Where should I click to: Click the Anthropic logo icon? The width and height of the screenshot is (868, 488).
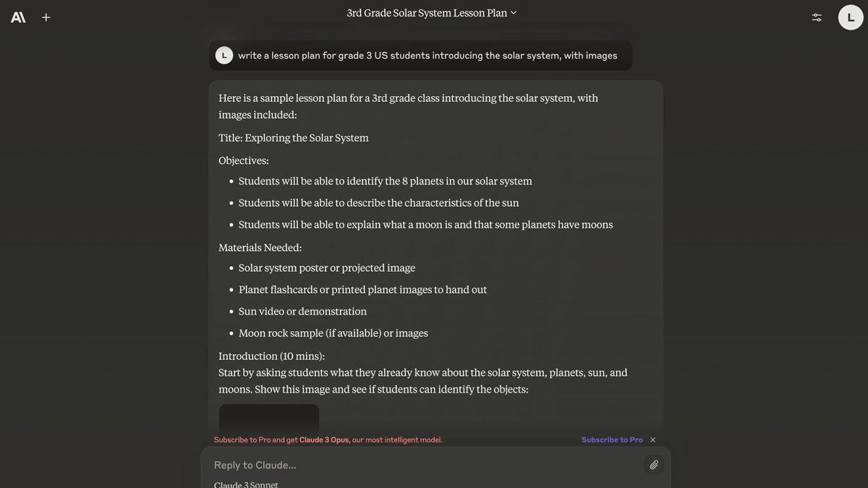(18, 17)
